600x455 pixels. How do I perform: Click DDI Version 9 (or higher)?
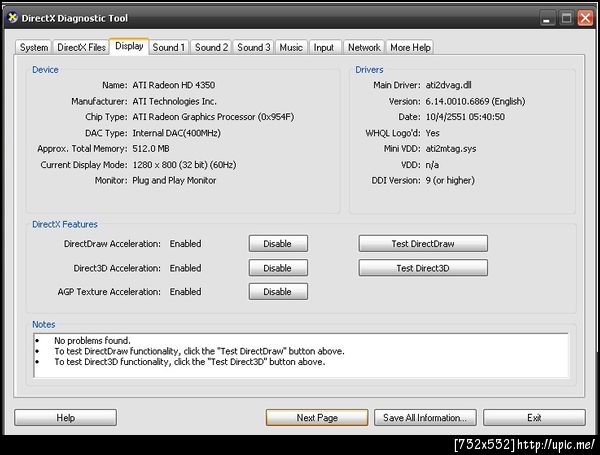tap(450, 180)
